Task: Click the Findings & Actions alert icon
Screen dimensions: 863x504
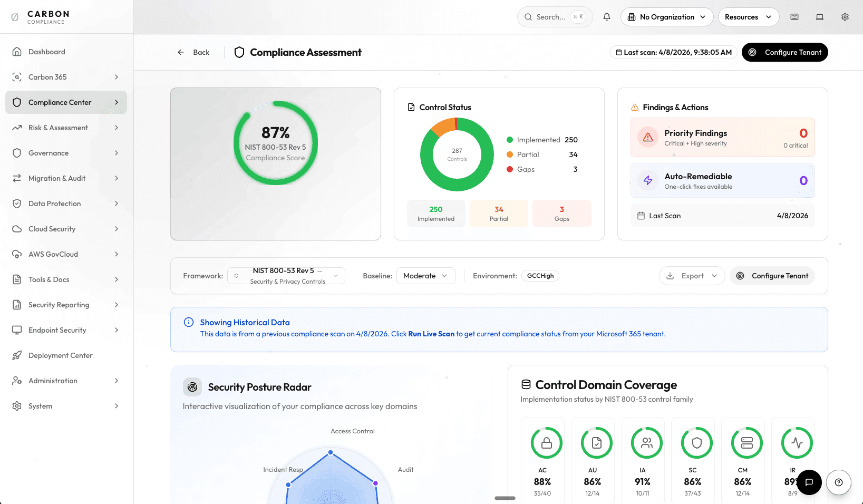Action: (635, 107)
